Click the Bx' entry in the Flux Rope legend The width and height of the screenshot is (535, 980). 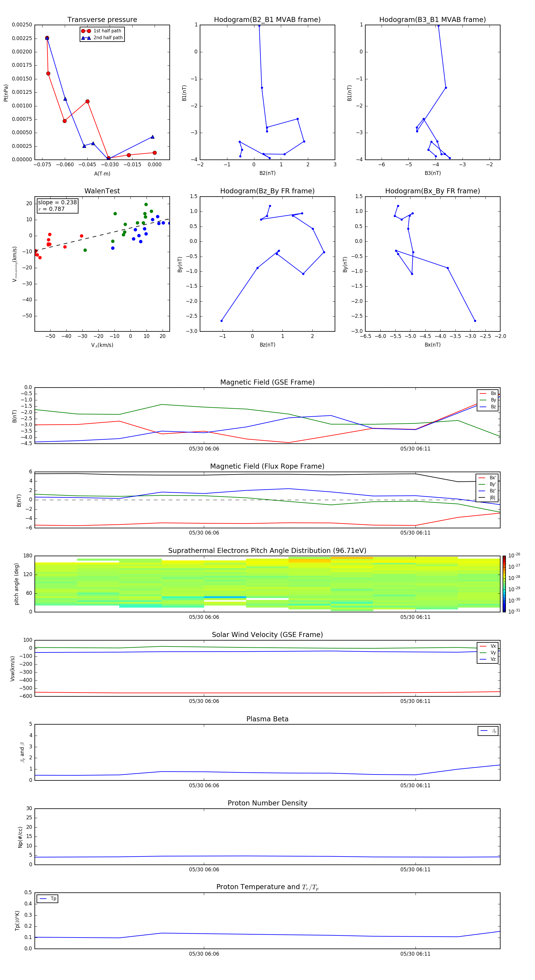coord(487,478)
